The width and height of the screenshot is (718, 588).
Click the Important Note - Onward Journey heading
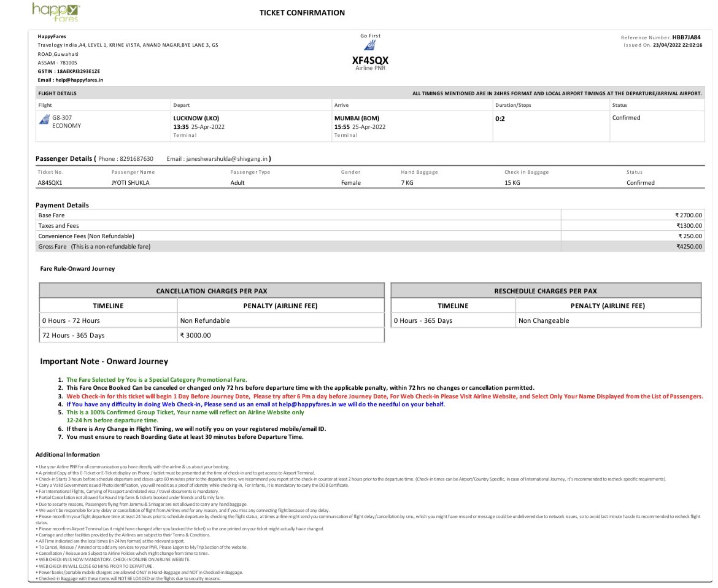104,362
